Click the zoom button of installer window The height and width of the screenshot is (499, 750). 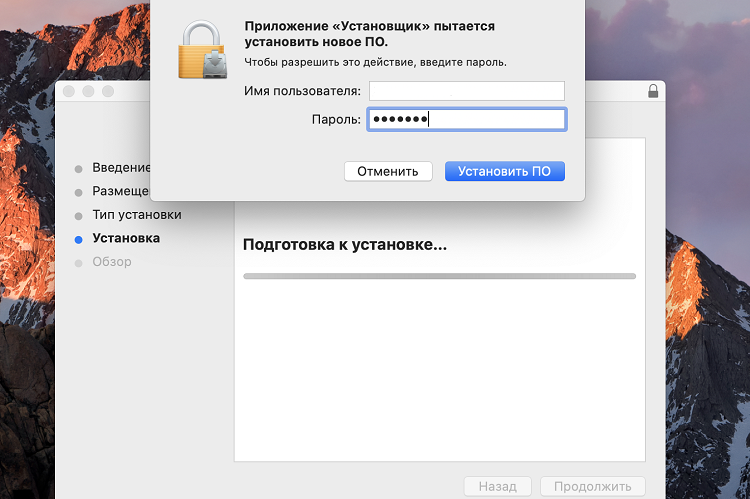(x=108, y=91)
